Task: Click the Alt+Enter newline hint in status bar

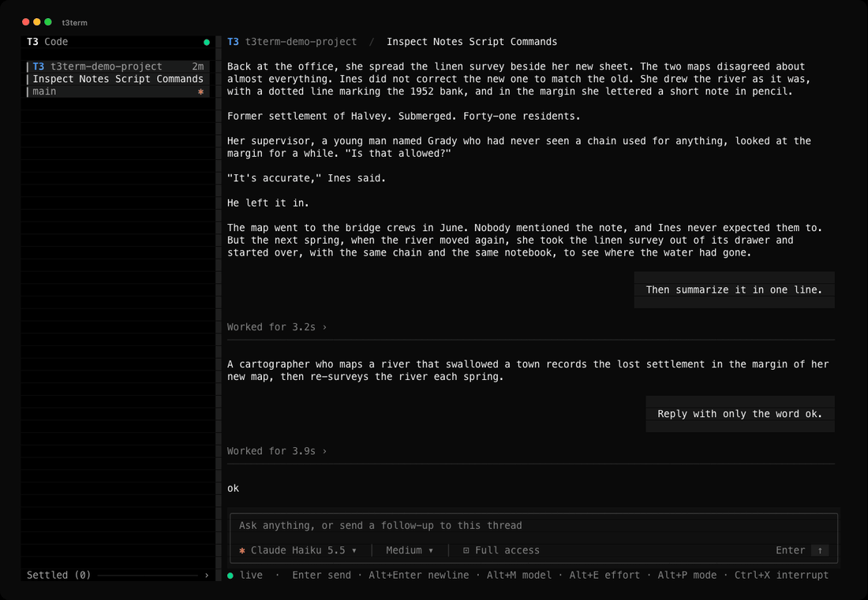Action: [x=418, y=575]
